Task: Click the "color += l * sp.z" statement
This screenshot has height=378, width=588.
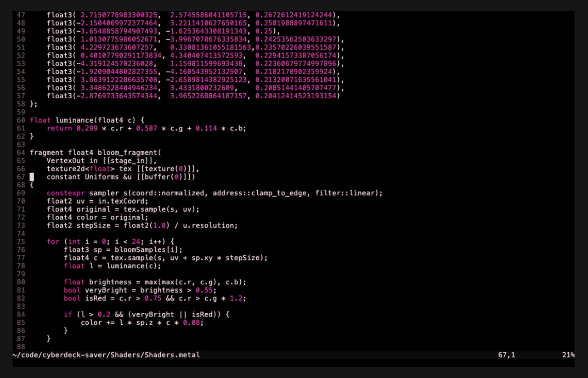Action: [142, 322]
